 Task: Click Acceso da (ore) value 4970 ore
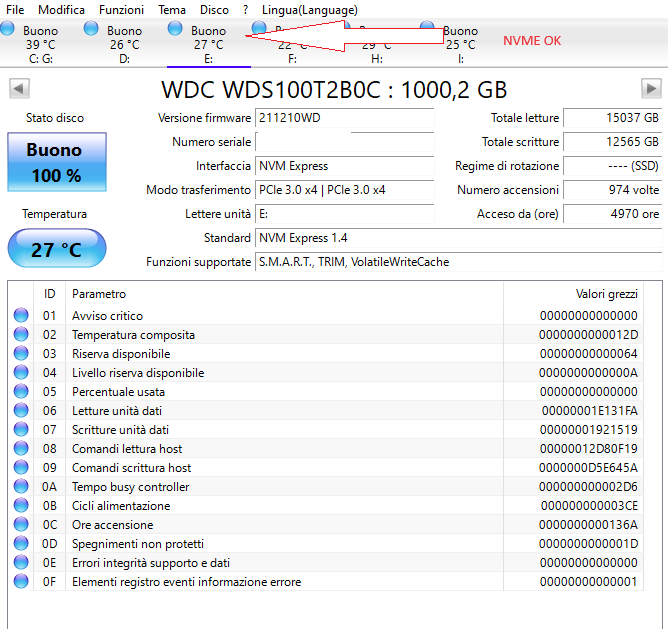click(x=613, y=214)
